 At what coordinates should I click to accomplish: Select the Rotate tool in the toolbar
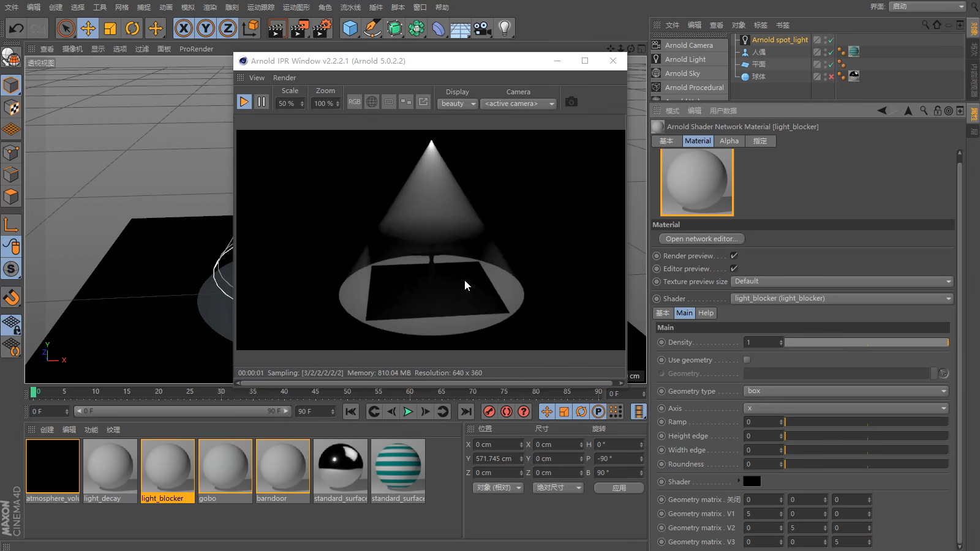(132, 28)
